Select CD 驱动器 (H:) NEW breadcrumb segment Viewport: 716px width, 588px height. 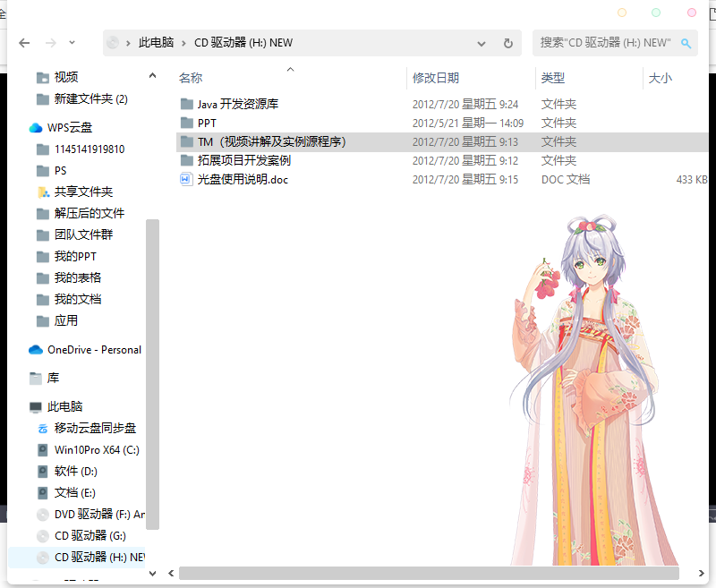[243, 43]
